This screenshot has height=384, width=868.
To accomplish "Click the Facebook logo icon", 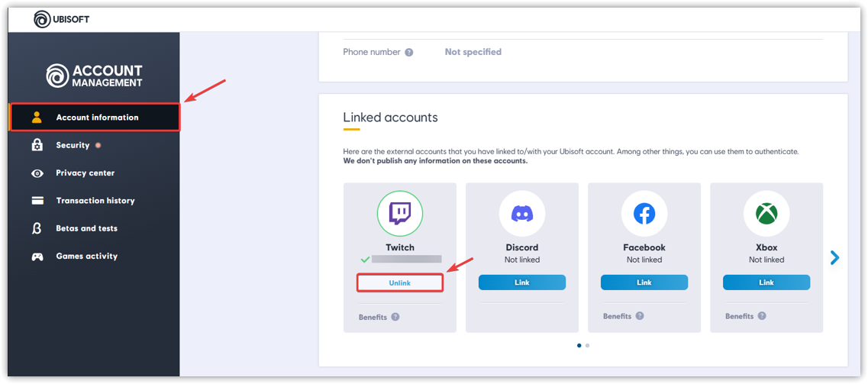I will click(x=644, y=213).
